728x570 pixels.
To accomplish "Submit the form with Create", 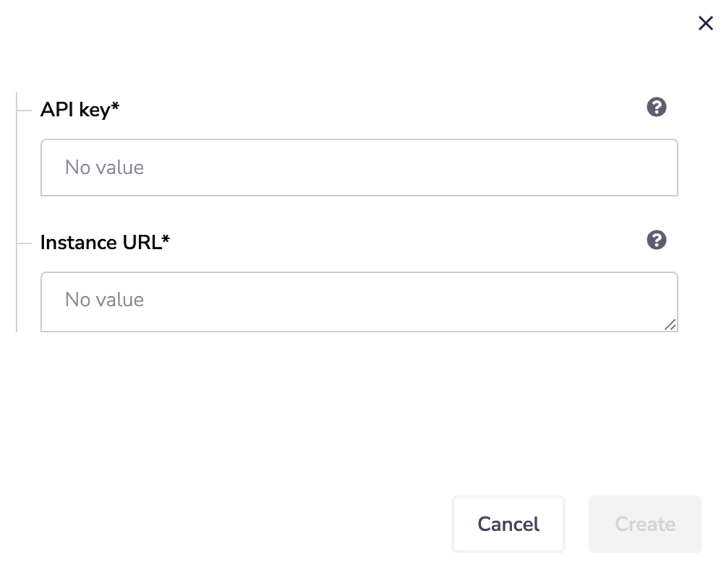I will tap(644, 524).
